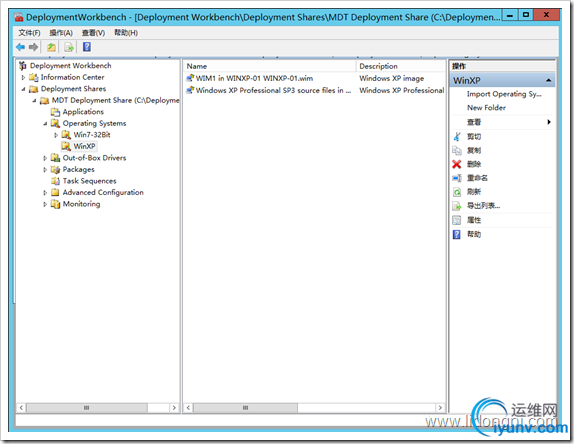Click the list pane scroll left arrow
The width and height of the screenshot is (574, 444).
(x=188, y=407)
